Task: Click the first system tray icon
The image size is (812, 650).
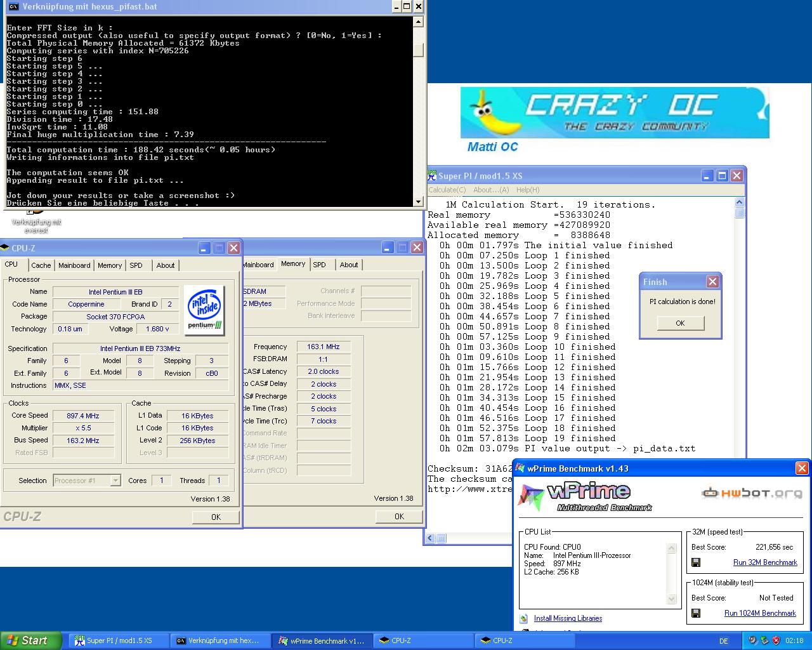Action: [752, 640]
